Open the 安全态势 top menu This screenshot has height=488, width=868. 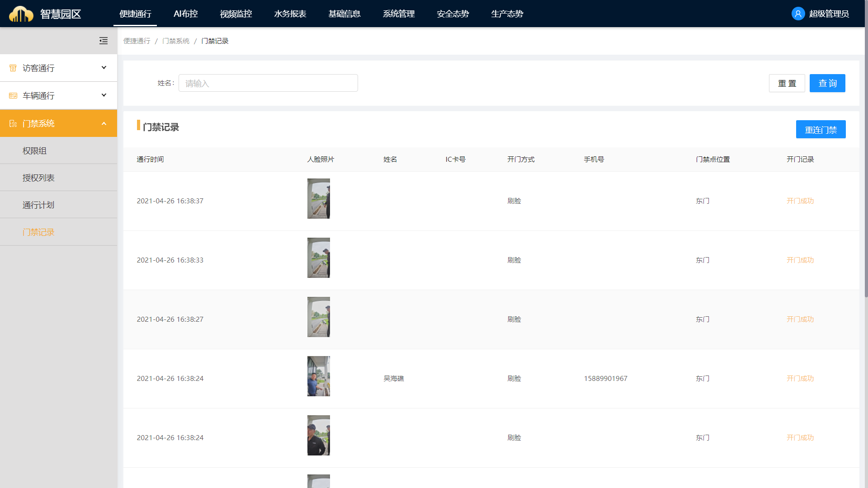(x=453, y=14)
